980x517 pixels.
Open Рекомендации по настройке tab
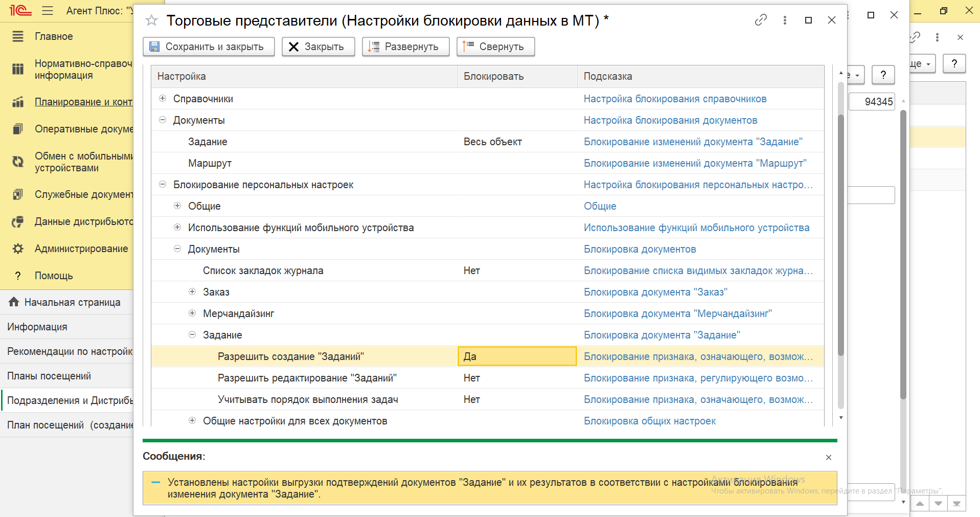click(66, 351)
